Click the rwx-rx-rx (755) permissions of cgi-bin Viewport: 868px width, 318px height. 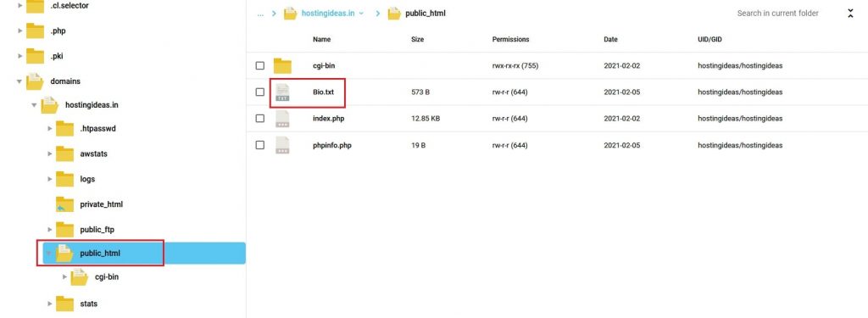(515, 66)
